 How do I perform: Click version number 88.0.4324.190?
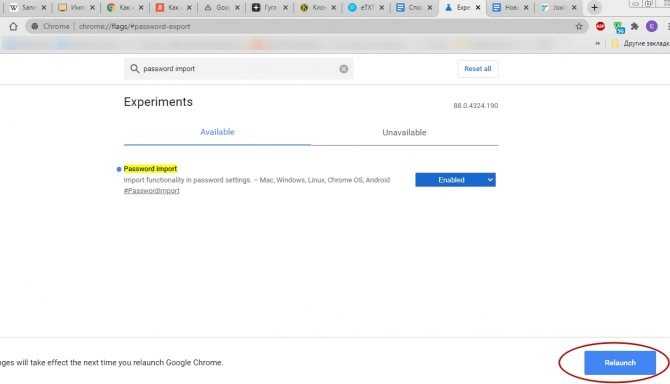476,106
